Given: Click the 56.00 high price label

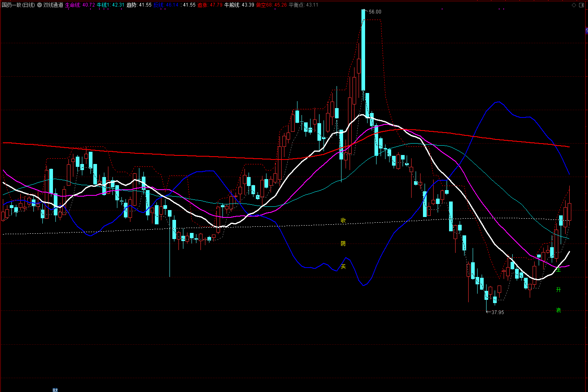Looking at the screenshot, I should coord(375,12).
